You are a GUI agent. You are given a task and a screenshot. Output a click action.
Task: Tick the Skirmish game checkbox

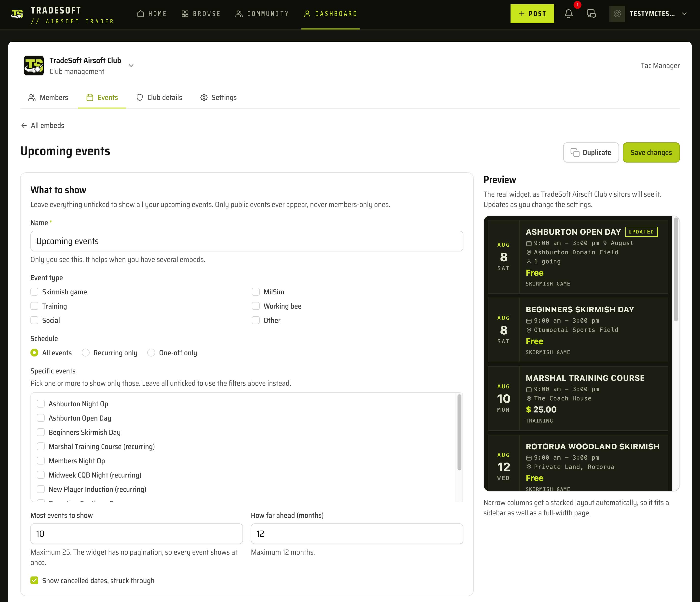(x=34, y=292)
